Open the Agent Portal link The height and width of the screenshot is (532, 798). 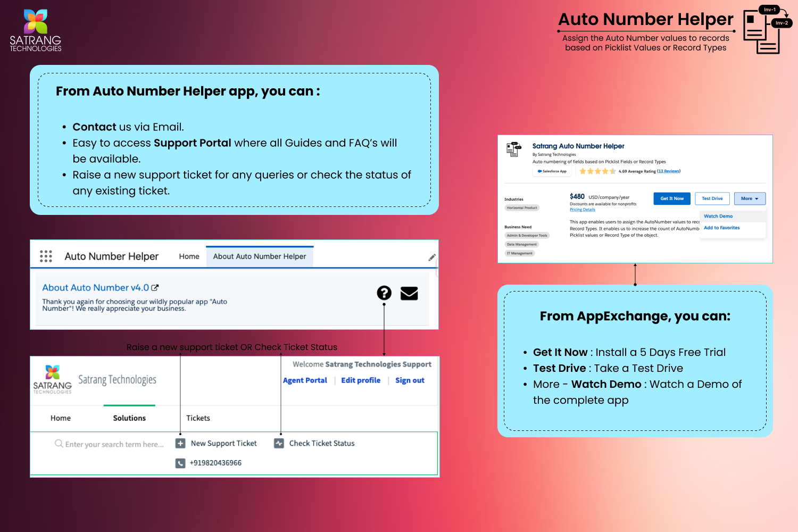click(x=305, y=380)
